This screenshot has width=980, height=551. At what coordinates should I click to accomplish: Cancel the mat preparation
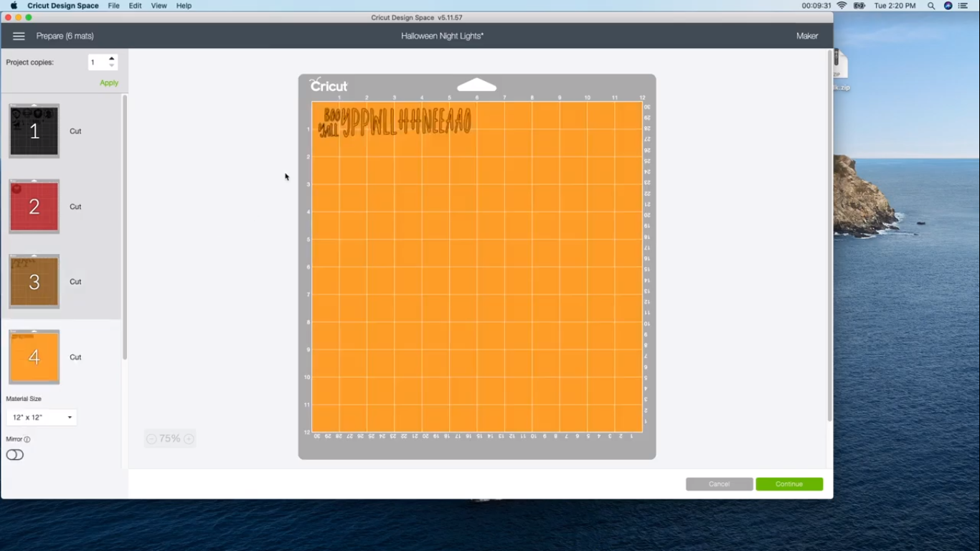pos(719,484)
